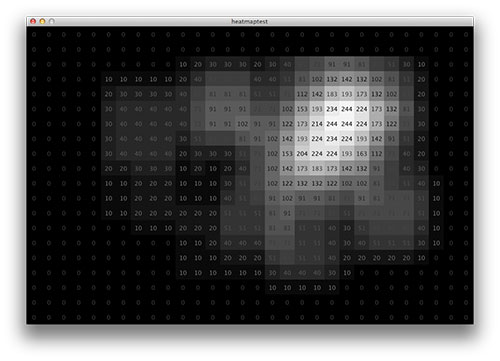Click the 153 cell between 102 and 193
Screen dimensions: 500x361
pos(302,109)
